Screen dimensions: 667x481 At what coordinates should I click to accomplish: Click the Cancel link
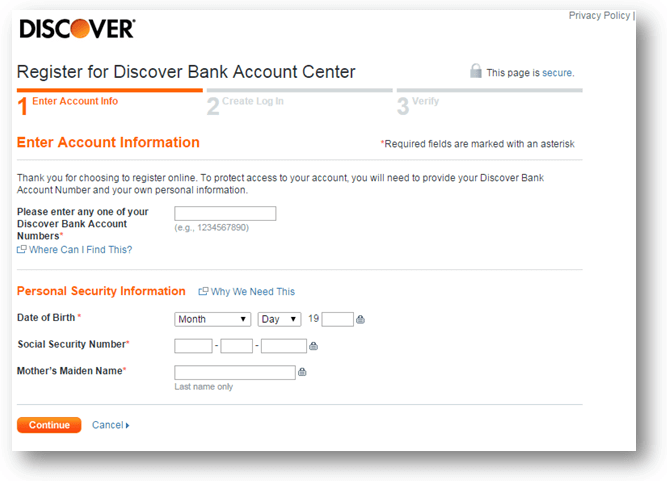[111, 425]
